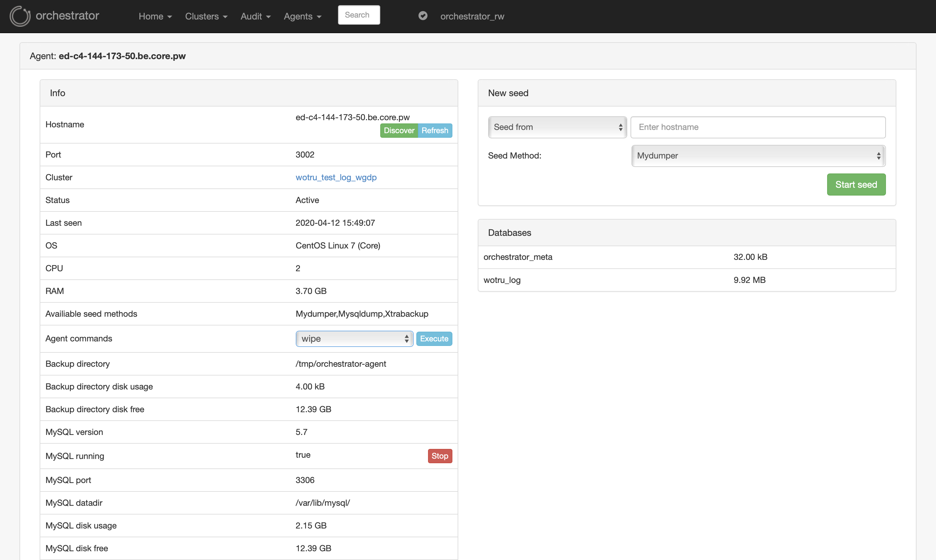
Task: Open the Agent commands wipe dropdown
Action: [x=354, y=339]
